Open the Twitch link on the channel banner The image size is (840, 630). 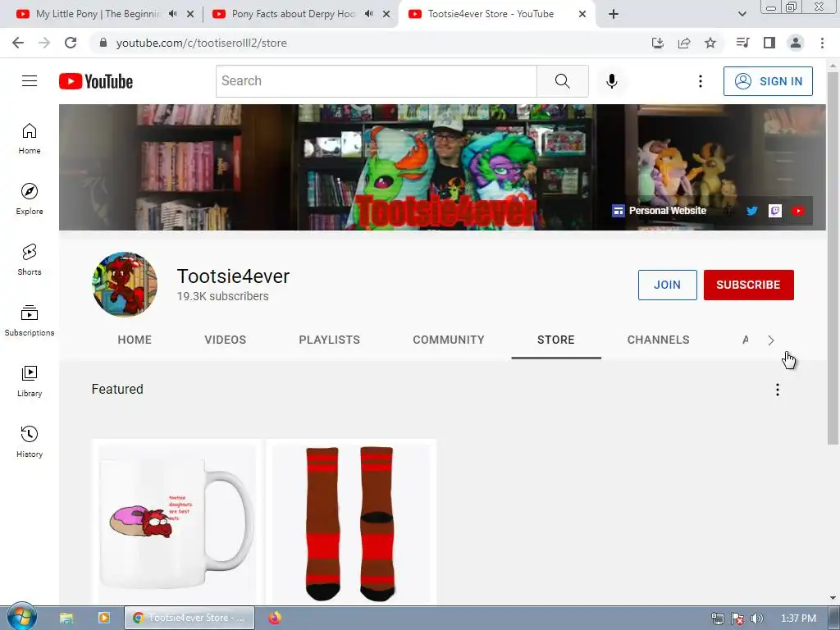click(x=774, y=211)
